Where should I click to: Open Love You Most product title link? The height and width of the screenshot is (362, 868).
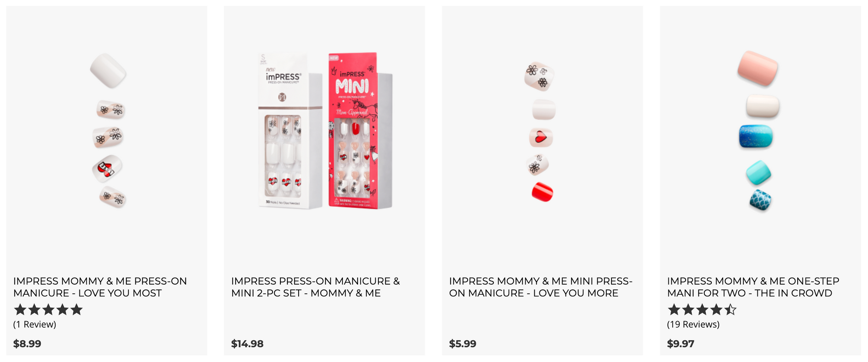[100, 287]
